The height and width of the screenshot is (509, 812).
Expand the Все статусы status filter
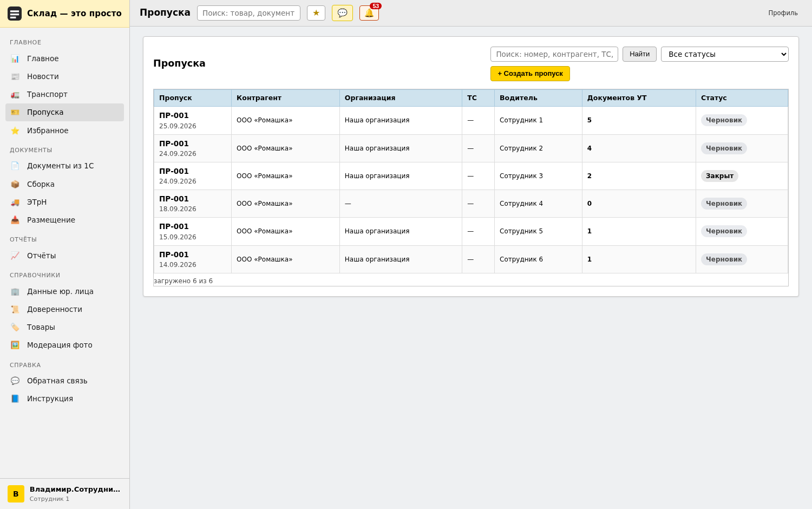tap(724, 54)
